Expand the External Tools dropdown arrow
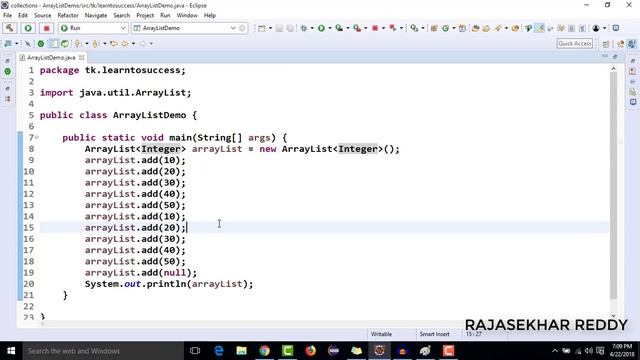Screen dimensions: 640x360 click(x=366, y=28)
